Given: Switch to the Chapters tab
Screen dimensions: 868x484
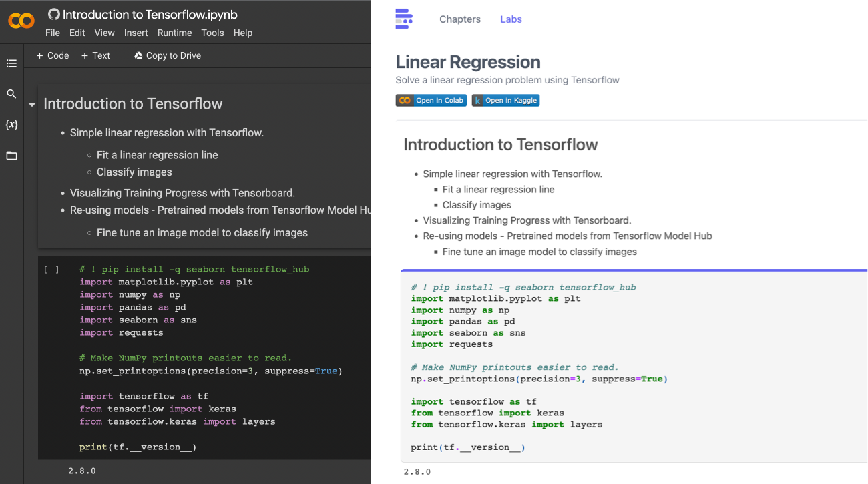Looking at the screenshot, I should click(x=460, y=19).
